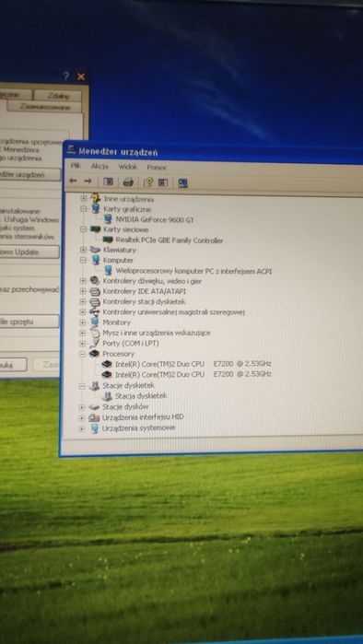Click the Karty sieciowe network card icon
Image resolution: width=363 pixels, height=644 pixels.
pos(95,229)
